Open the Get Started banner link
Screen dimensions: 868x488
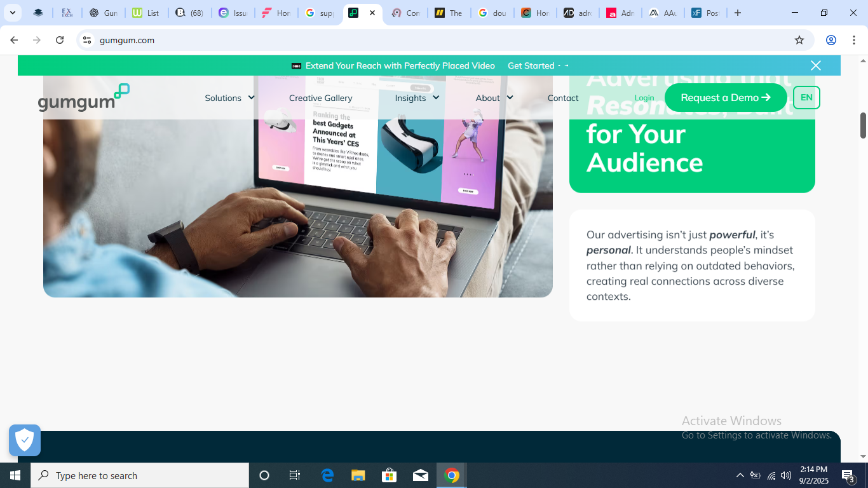coord(538,65)
